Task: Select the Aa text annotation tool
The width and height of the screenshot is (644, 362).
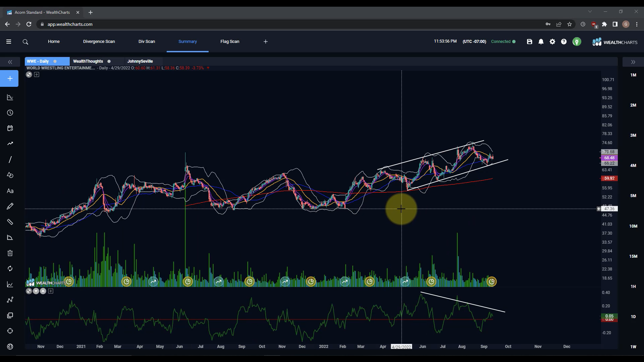Action: click(x=10, y=191)
